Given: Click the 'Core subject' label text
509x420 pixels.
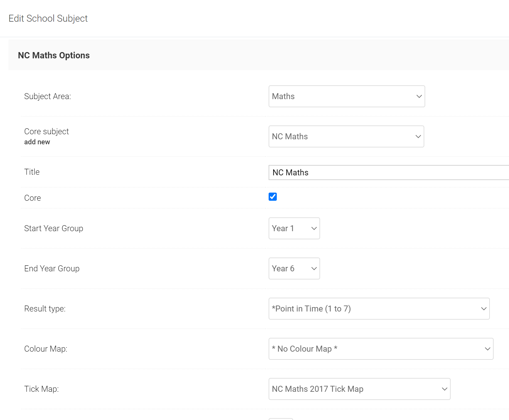Looking at the screenshot, I should (46, 131).
